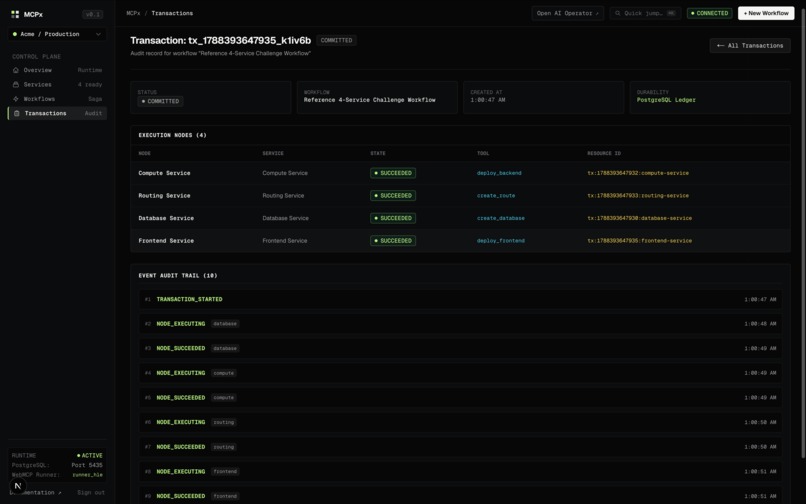Click event #4 NODE_EXECUTING compute
This screenshot has height=504, width=806.
coord(460,373)
